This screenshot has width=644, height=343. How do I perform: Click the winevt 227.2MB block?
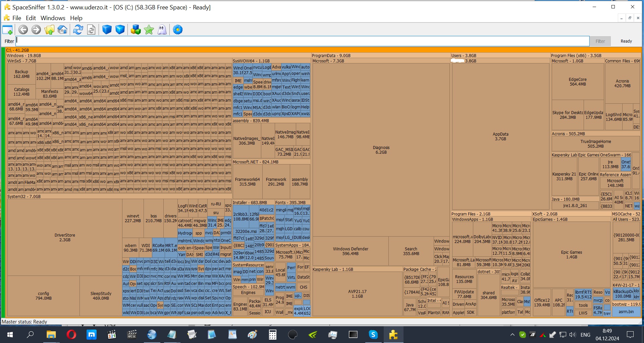[x=133, y=218]
